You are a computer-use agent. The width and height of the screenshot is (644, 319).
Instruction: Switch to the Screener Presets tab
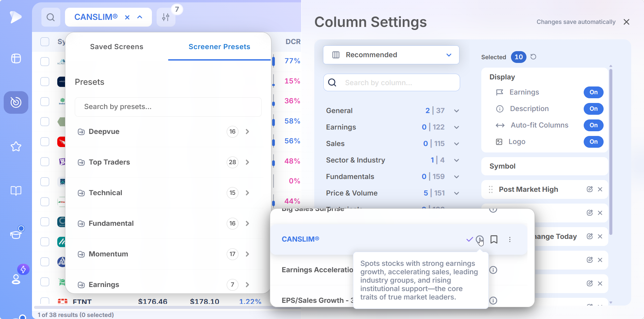pyautogui.click(x=219, y=47)
